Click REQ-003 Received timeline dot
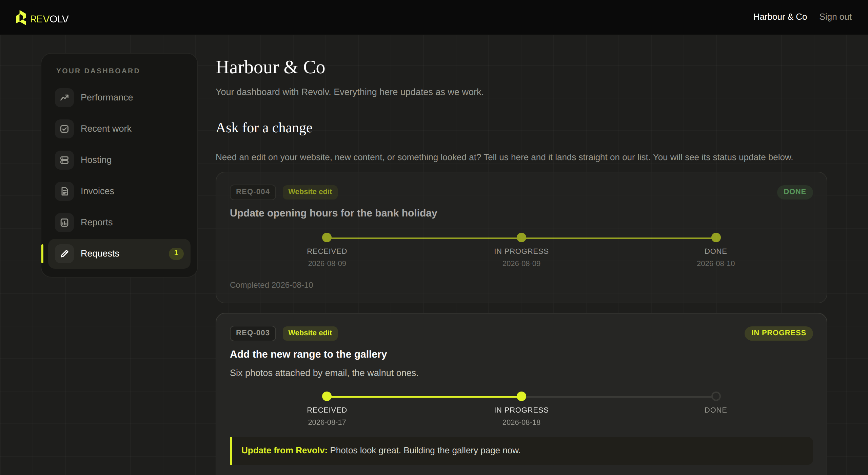The height and width of the screenshot is (475, 868). click(327, 396)
